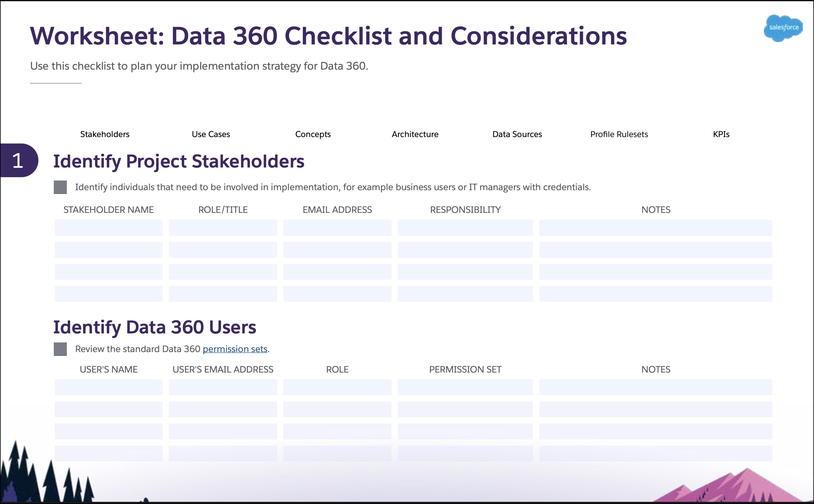Open the Stakeholders tab
The width and height of the screenshot is (814, 504).
(x=105, y=134)
